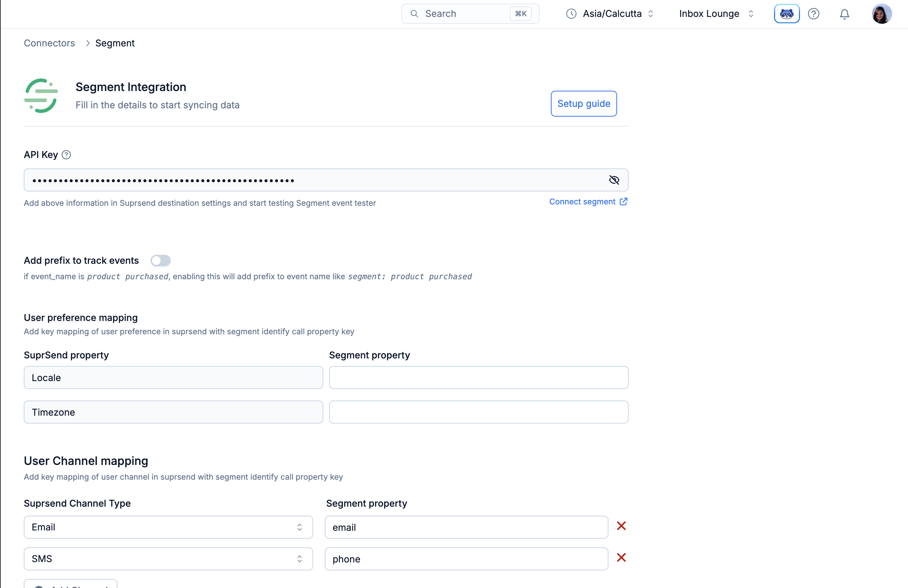Click the Locale SuprSend property field
The height and width of the screenshot is (588, 908).
click(x=173, y=377)
